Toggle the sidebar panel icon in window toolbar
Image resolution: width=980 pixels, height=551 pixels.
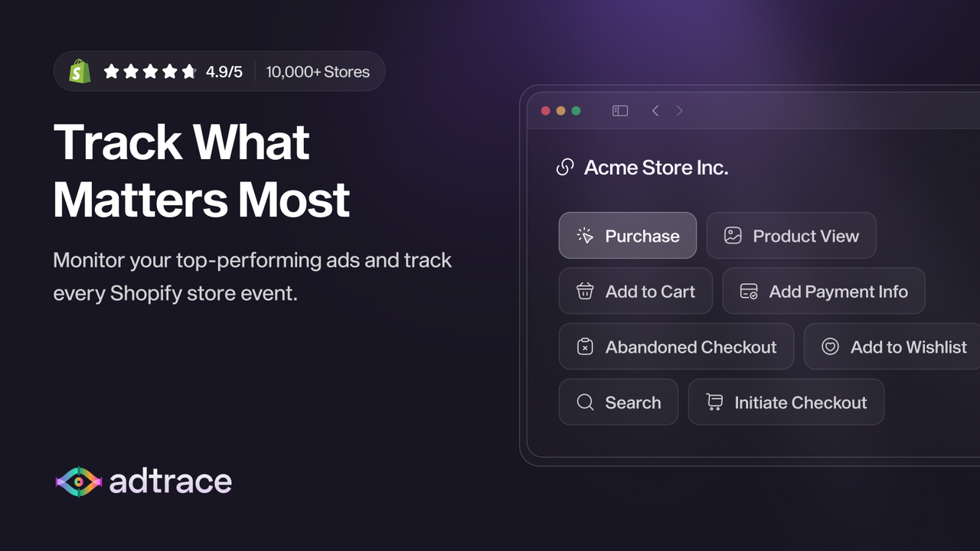coord(620,111)
